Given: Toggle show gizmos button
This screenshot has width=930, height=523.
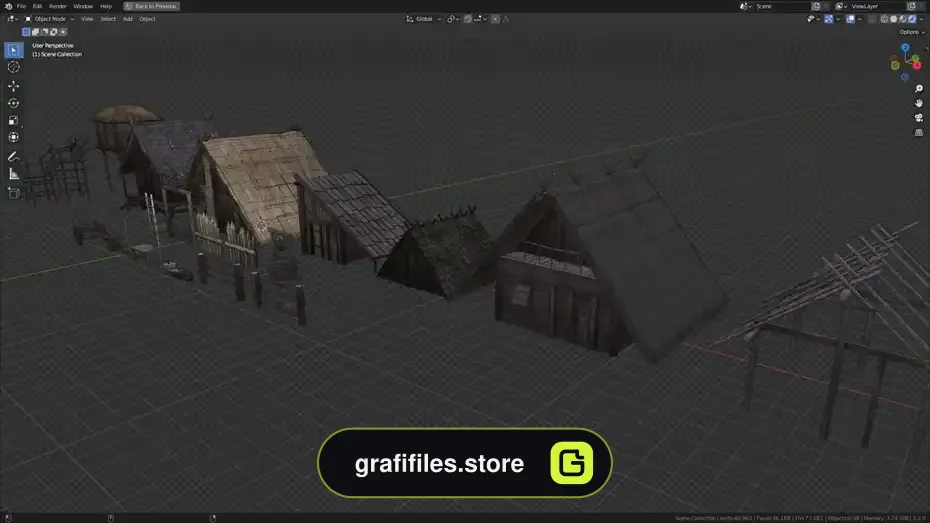Looking at the screenshot, I should click(x=829, y=19).
